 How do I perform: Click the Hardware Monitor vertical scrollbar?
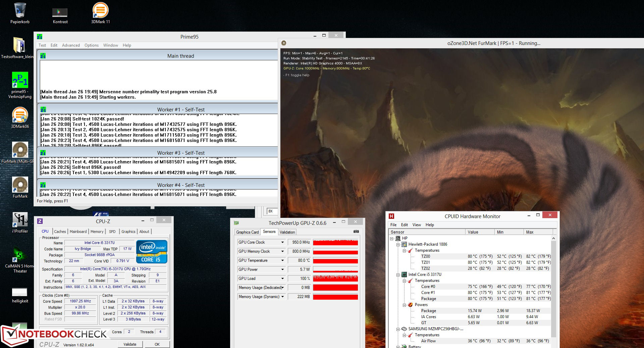[553, 289]
